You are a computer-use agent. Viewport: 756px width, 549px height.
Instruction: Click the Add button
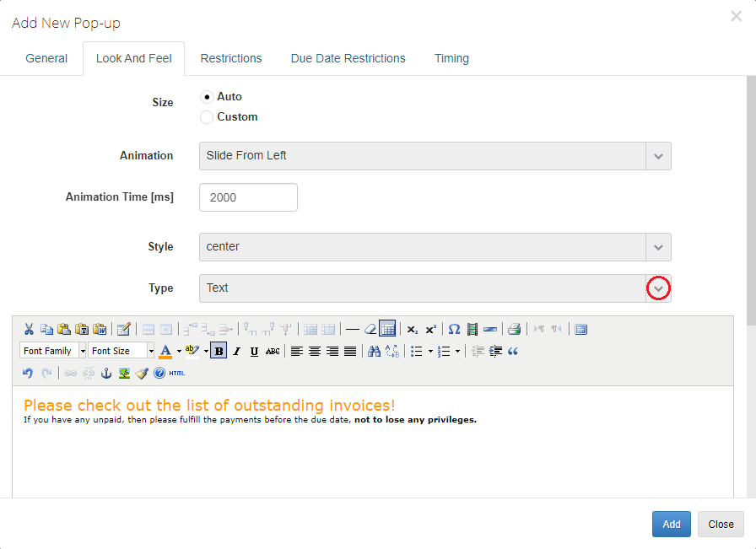tap(671, 524)
